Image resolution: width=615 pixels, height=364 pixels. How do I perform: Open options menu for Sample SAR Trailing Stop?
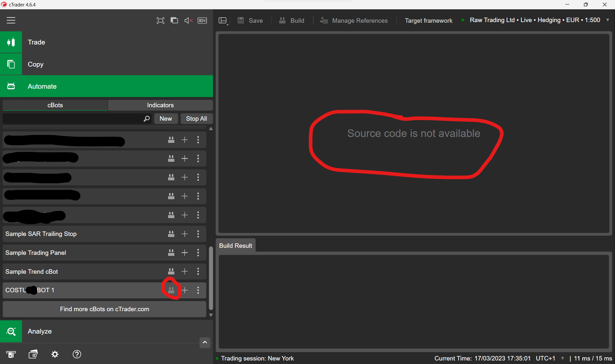pos(198,234)
